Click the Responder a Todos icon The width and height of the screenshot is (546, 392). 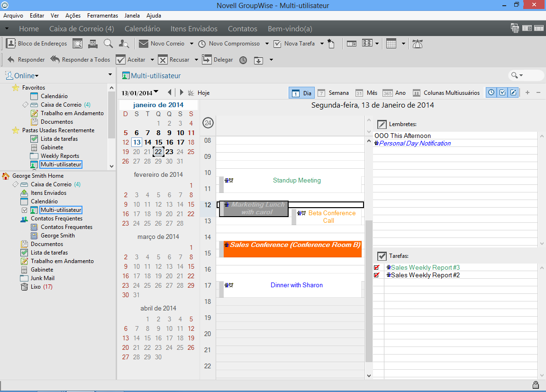pos(55,60)
